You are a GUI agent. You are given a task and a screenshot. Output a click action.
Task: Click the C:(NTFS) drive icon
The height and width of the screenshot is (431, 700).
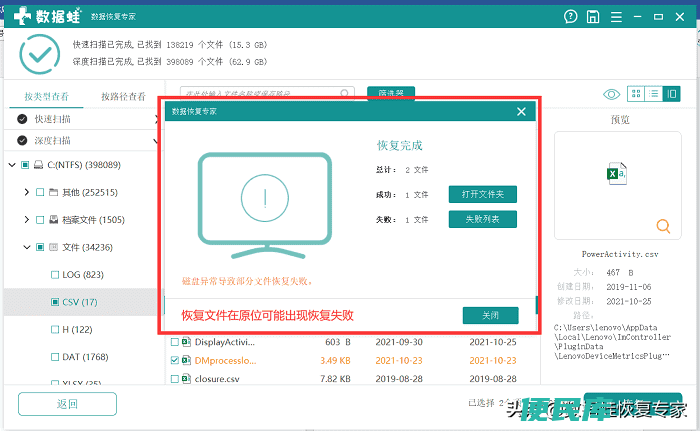39,165
